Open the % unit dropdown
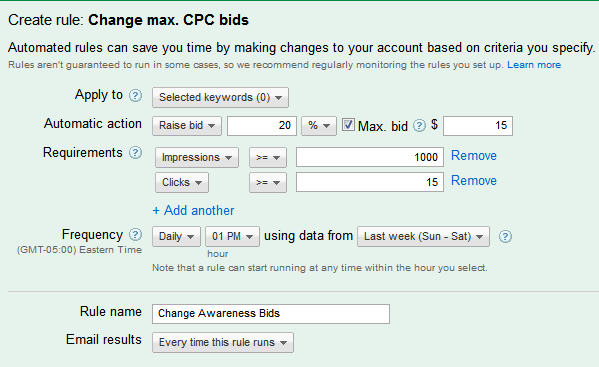Screen dimensions: 599x367 (319, 126)
